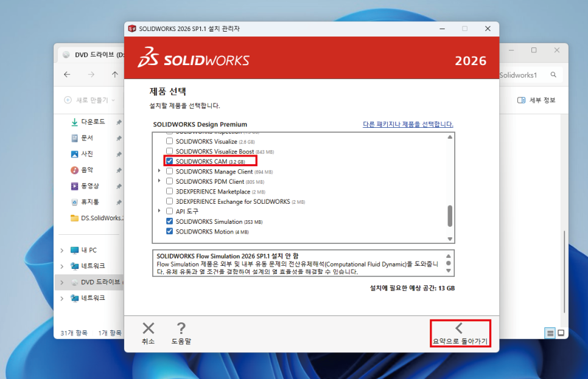The height and width of the screenshot is (379, 588).
Task: Check SOLIDWORKS Visualize Boost checkbox
Action: (x=169, y=151)
